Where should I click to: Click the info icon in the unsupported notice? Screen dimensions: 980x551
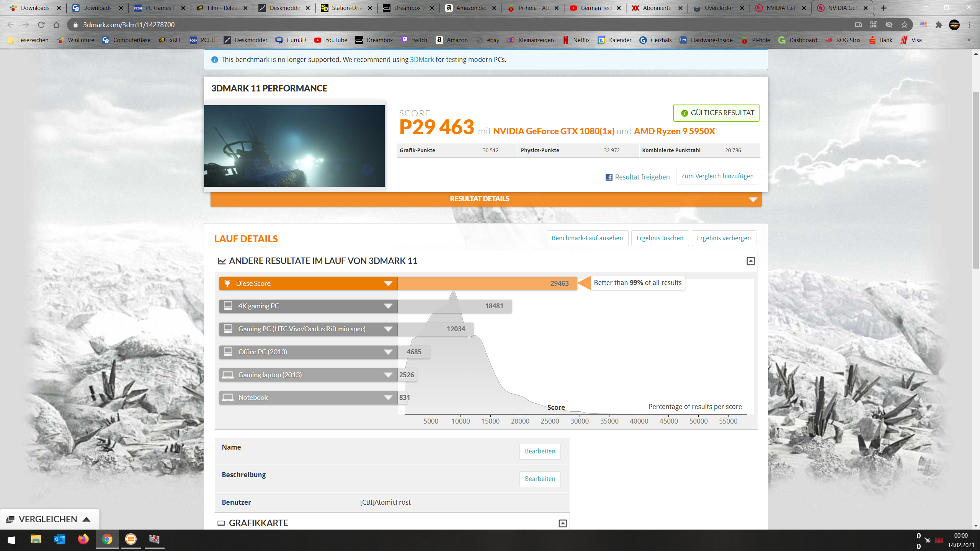[215, 60]
